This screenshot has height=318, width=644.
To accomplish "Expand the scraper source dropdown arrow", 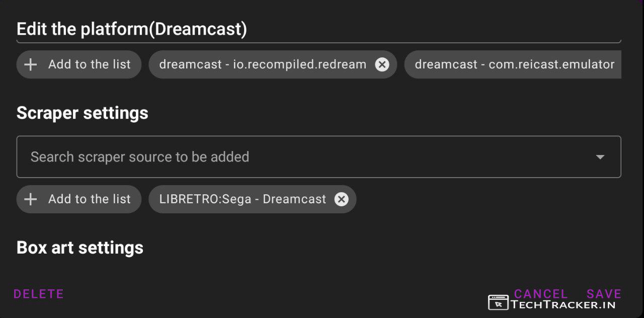I will tap(600, 157).
